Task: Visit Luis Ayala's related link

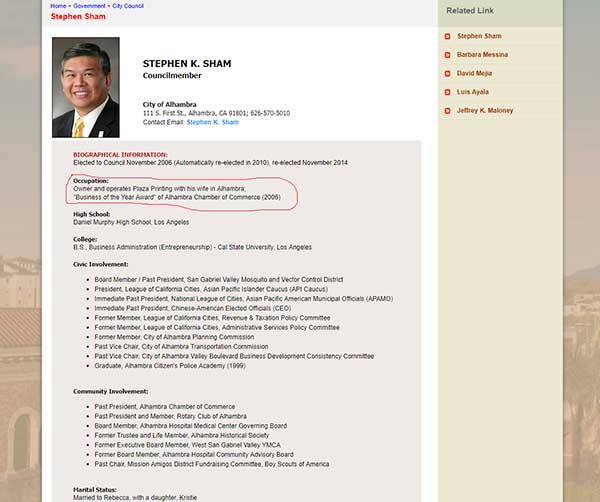Action: point(472,91)
